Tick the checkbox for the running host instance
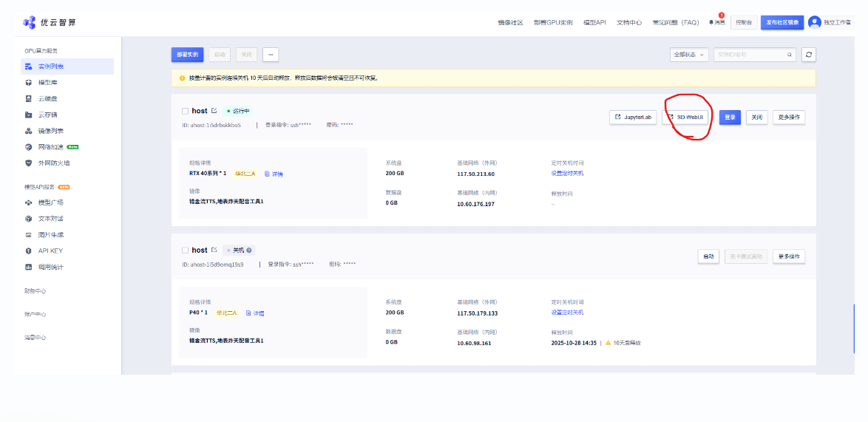The width and height of the screenshot is (868, 422). point(185,111)
